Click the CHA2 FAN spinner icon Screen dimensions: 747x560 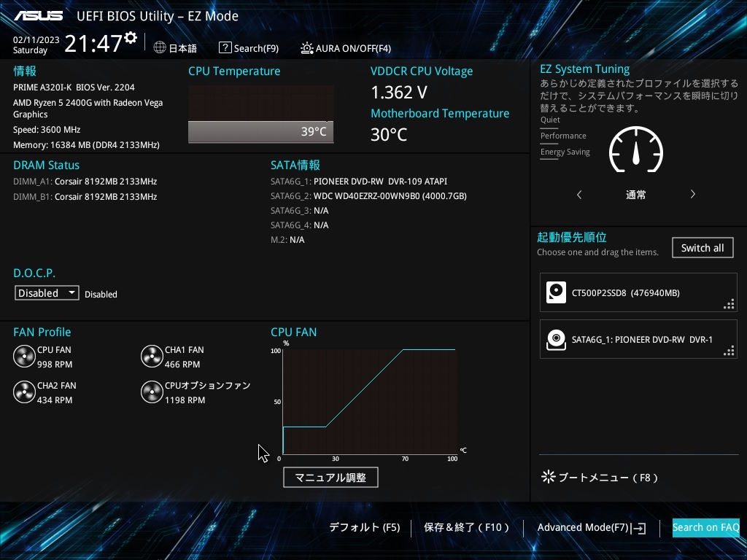coord(24,392)
